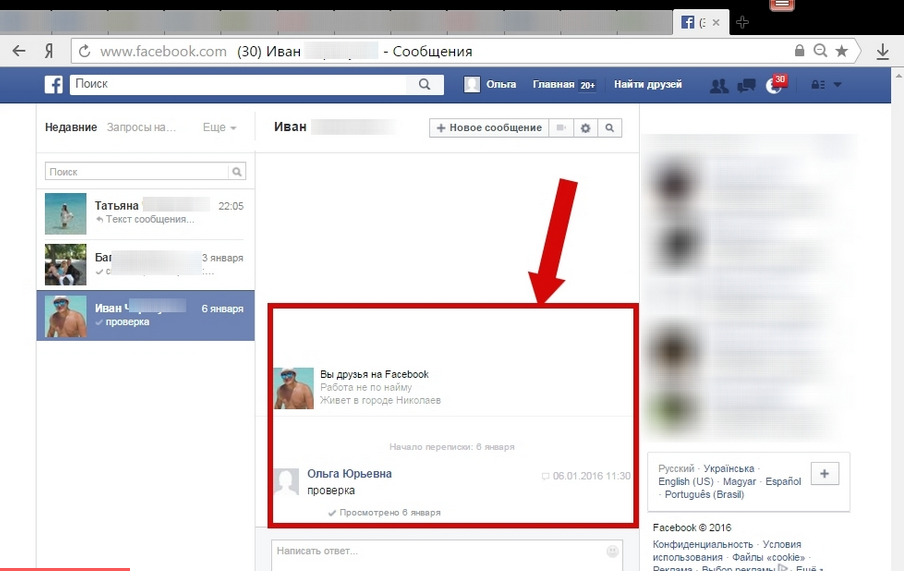
Task: Open a new browser tab with the plus
Action: [x=743, y=22]
